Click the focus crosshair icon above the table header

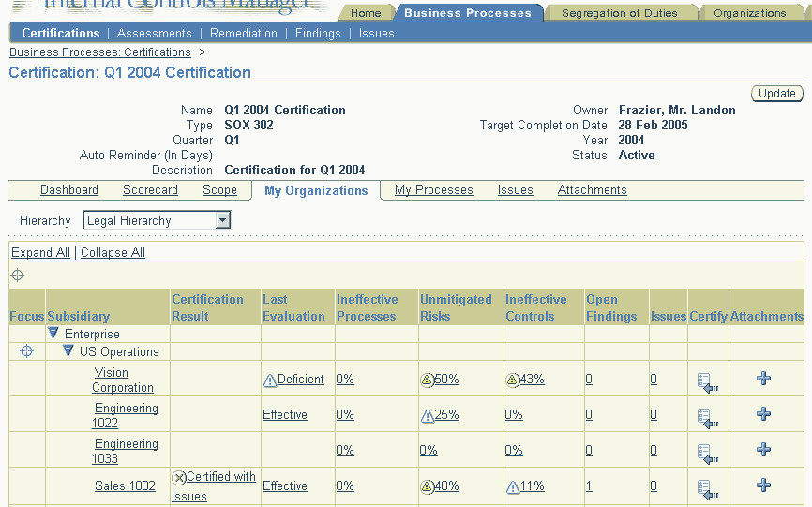17,275
